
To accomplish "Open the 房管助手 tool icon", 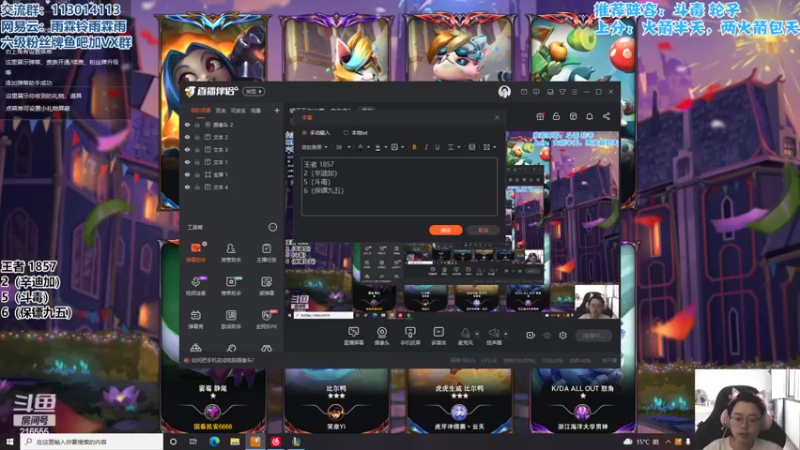I will coord(231,253).
